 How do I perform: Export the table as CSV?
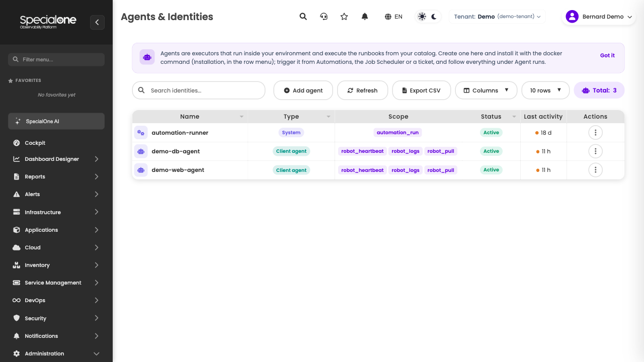[421, 90]
